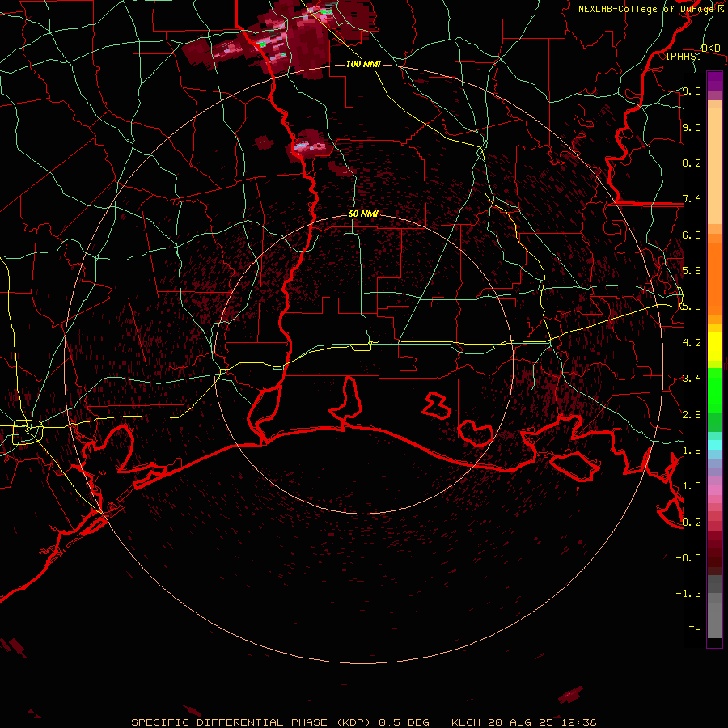The image size is (728, 728).
Task: Click the [PHAS] label above color scale
Action: coord(684,56)
